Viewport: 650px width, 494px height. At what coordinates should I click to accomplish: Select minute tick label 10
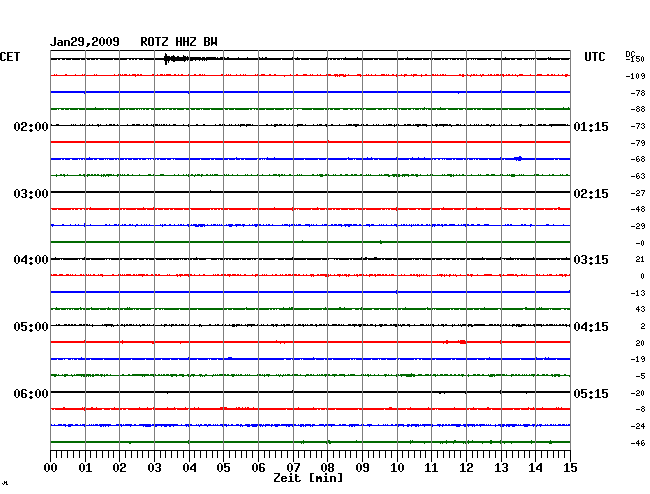coord(397,468)
